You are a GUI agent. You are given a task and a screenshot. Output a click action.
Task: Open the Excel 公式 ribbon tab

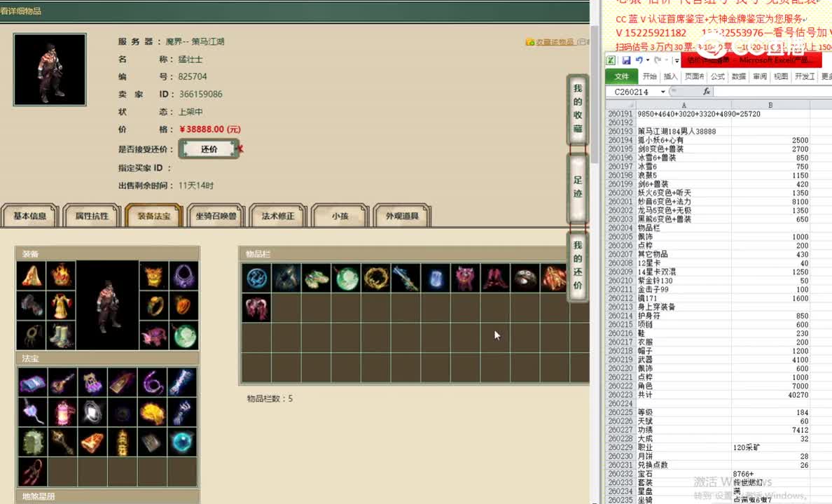tap(718, 76)
